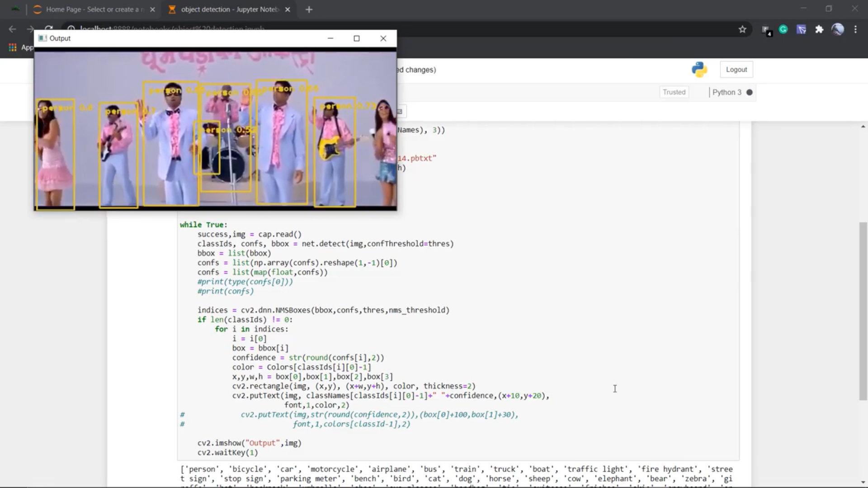Viewport: 868px width, 488px height.
Task: Click the cv2.imshow("Output",img) line
Action: (x=250, y=443)
